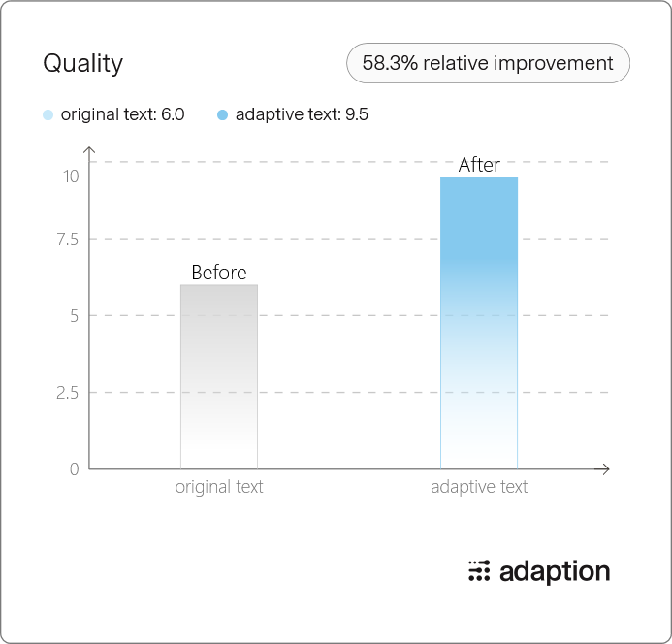Screen dimensions: 672x644
Task: Click the 10 tick label on y-axis
Action: pos(71,177)
